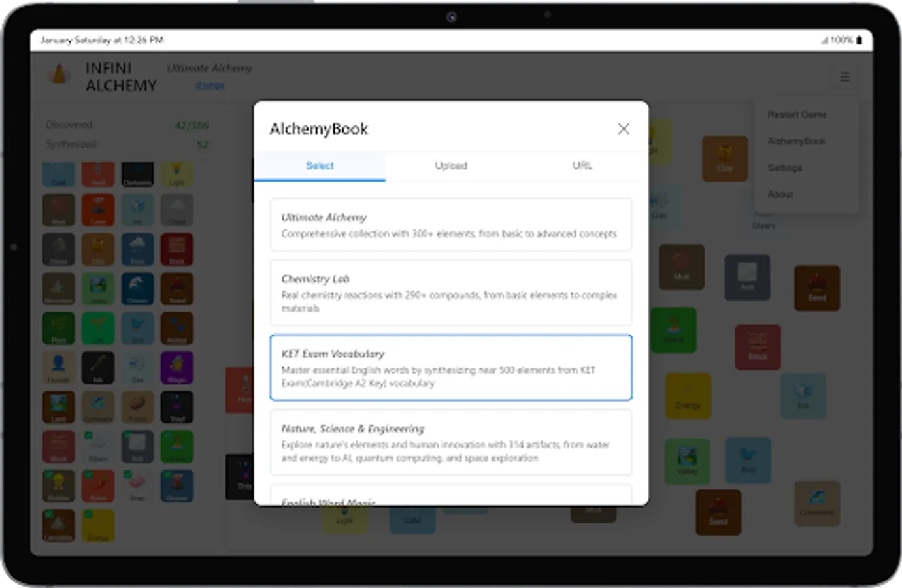Click the 'change' link under Ultimate Alchemy

pos(209,85)
